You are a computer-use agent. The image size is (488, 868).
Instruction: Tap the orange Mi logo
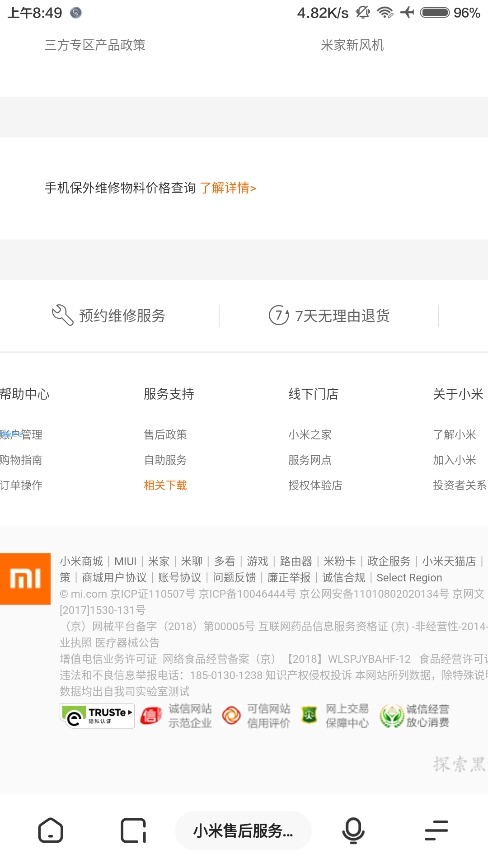(x=25, y=579)
